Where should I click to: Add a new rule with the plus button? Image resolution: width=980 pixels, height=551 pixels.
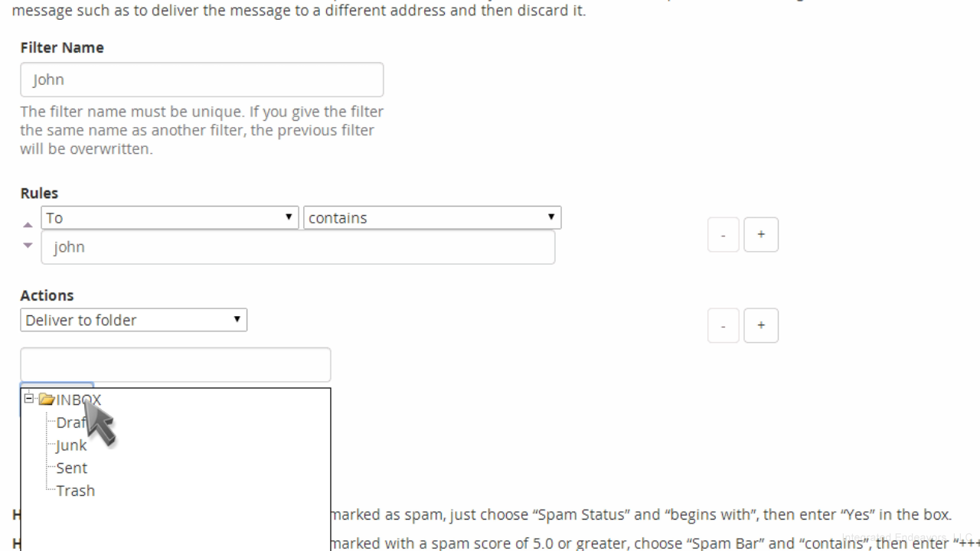click(x=761, y=235)
